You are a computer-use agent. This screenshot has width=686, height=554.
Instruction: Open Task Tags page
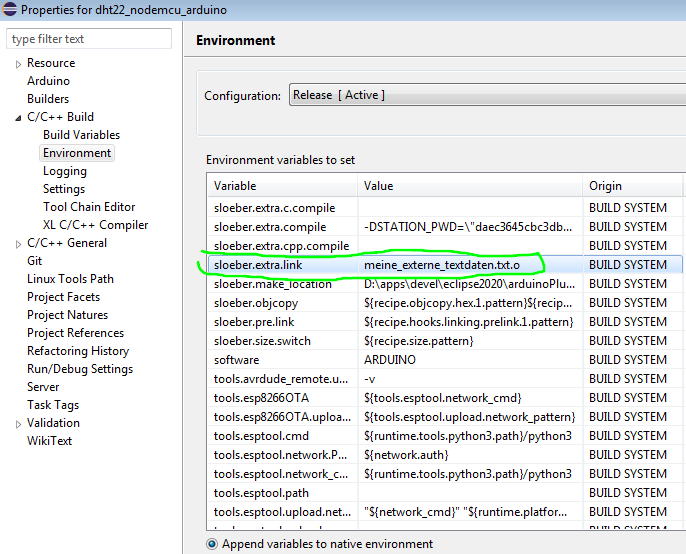coord(53,405)
